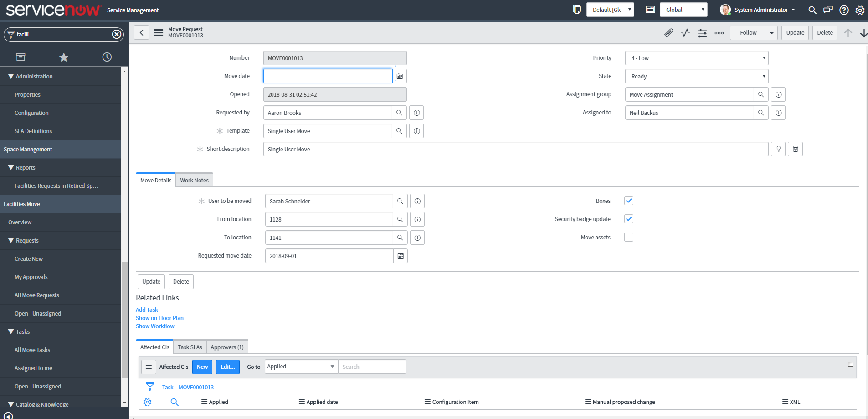Attach a file using the paperclip icon
The width and height of the screenshot is (868, 419).
tap(668, 32)
